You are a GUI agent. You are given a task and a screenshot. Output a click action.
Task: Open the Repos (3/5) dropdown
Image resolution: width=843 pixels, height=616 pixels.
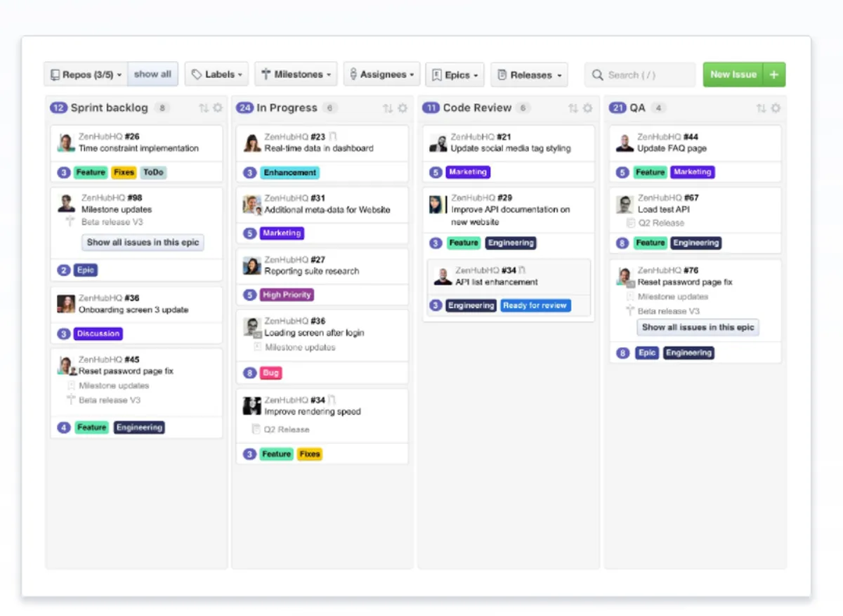[86, 74]
